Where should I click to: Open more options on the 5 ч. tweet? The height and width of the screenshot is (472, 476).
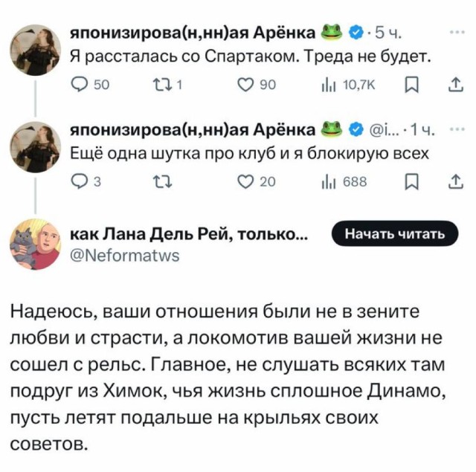click(x=457, y=32)
